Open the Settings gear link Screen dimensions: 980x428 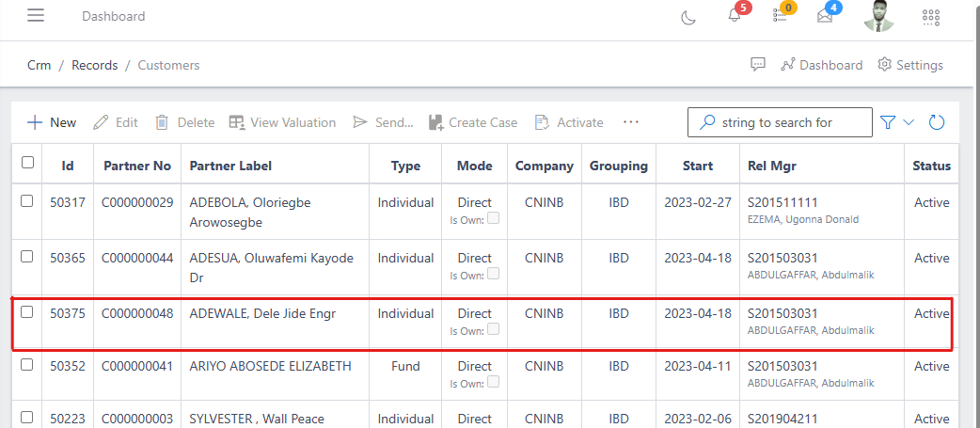point(910,65)
